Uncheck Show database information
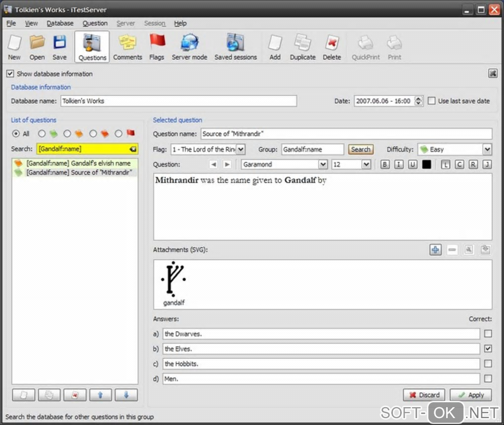Screen dimensions: 504x425 10,74
